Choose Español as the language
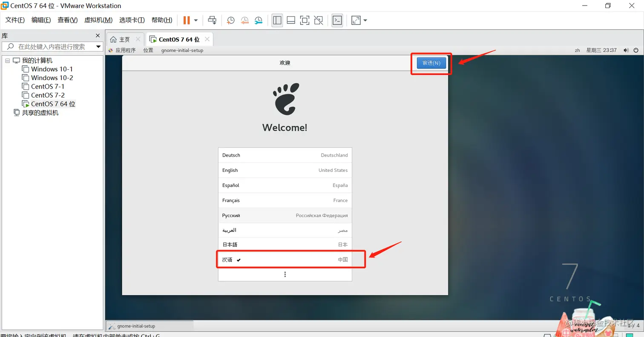Viewport: 644px width, 337px height. tap(285, 185)
